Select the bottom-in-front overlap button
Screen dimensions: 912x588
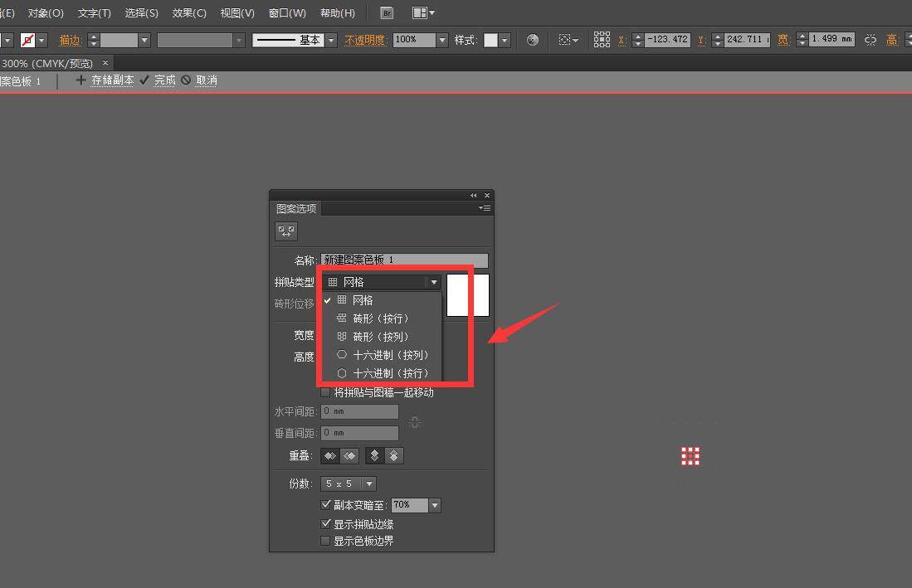(394, 456)
